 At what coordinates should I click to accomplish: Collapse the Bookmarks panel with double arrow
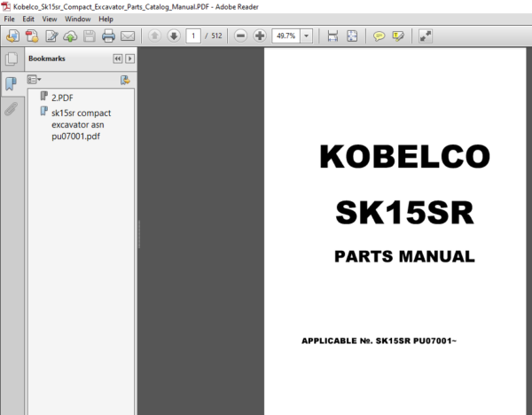pyautogui.click(x=117, y=59)
